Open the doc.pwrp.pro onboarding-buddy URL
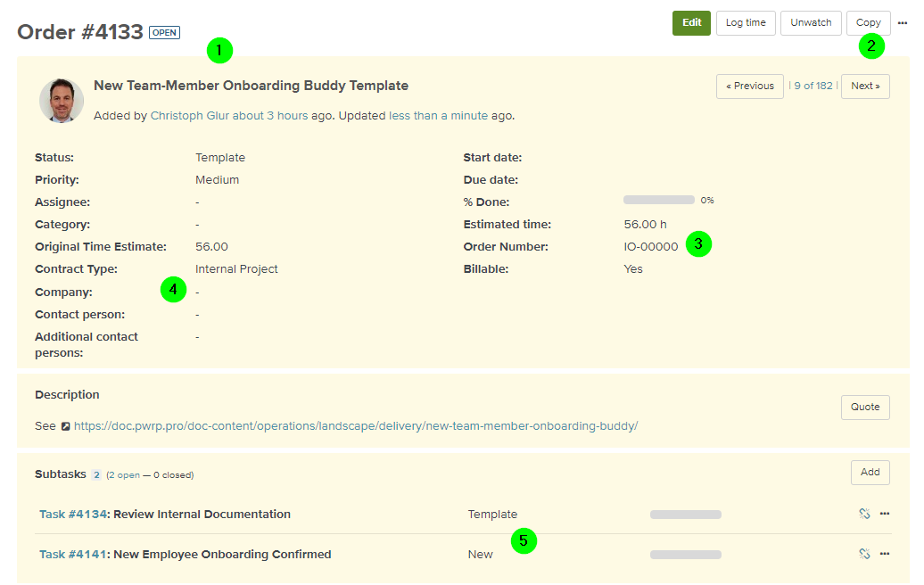Viewport: 924px width, 585px height. [356, 426]
